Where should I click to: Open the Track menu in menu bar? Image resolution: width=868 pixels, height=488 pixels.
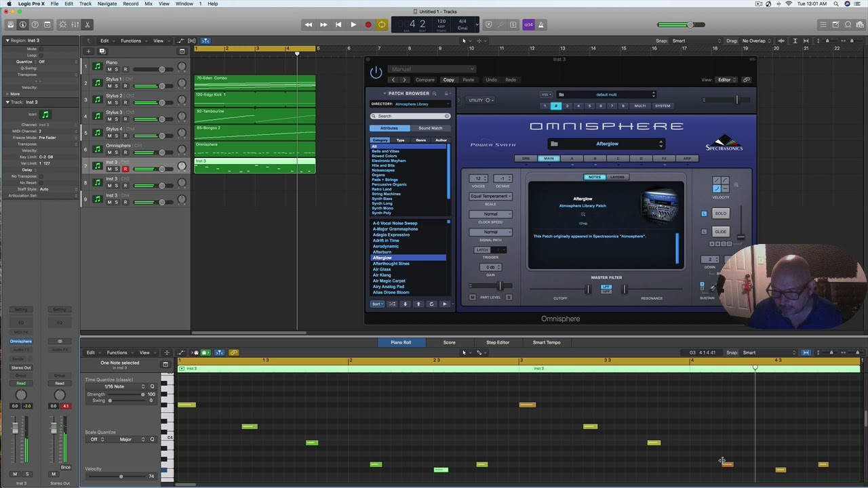[x=85, y=3]
